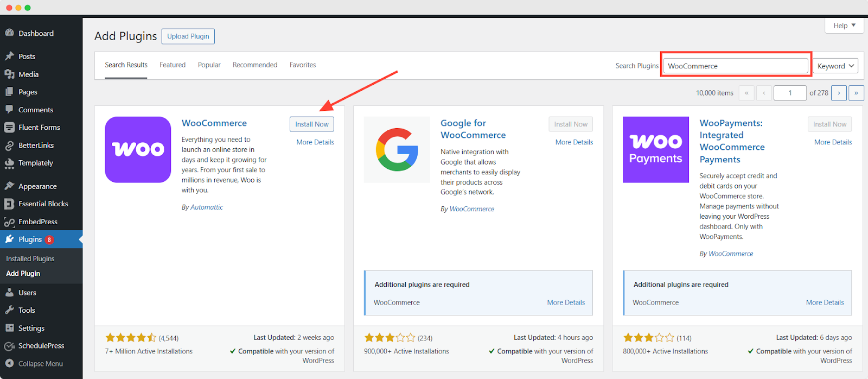Go to the last page of results

(856, 93)
